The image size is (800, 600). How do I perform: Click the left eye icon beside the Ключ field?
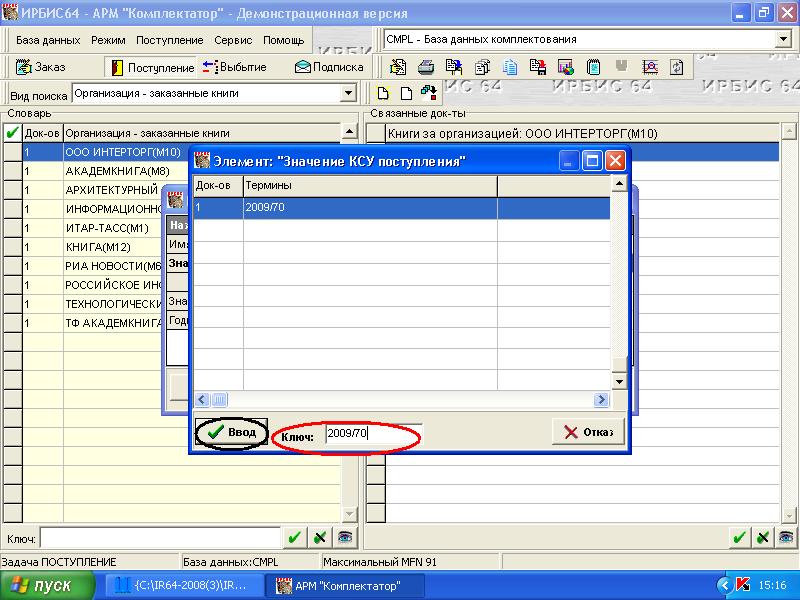[343, 537]
